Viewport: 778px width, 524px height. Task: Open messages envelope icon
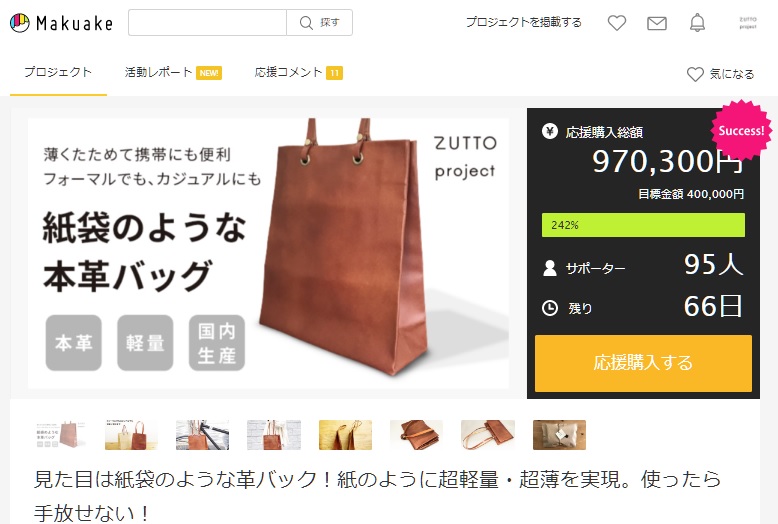coord(656,23)
